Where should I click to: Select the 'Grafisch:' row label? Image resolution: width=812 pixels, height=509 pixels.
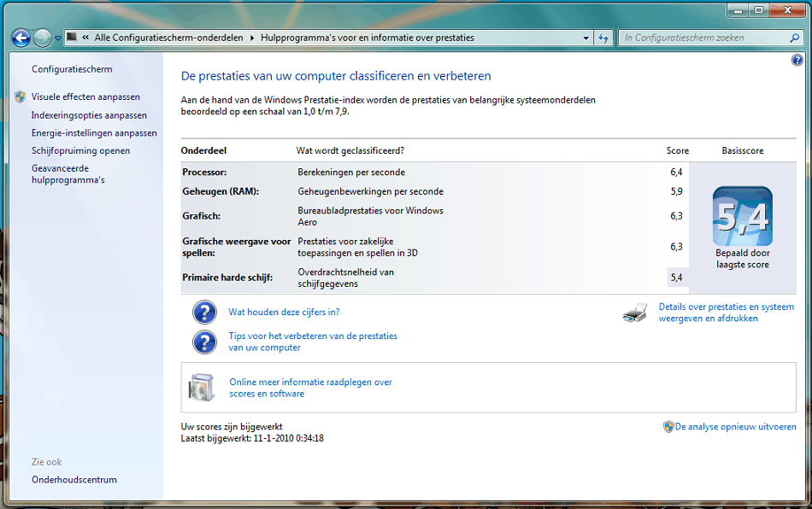201,216
